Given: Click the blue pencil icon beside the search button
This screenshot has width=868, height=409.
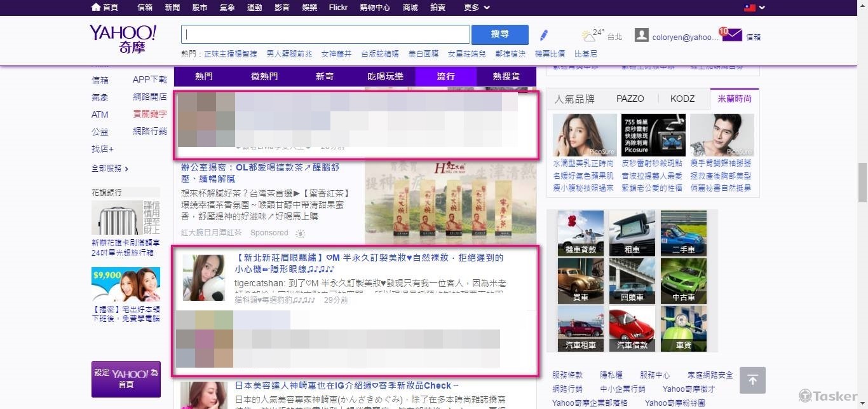Looking at the screenshot, I should tap(543, 34).
